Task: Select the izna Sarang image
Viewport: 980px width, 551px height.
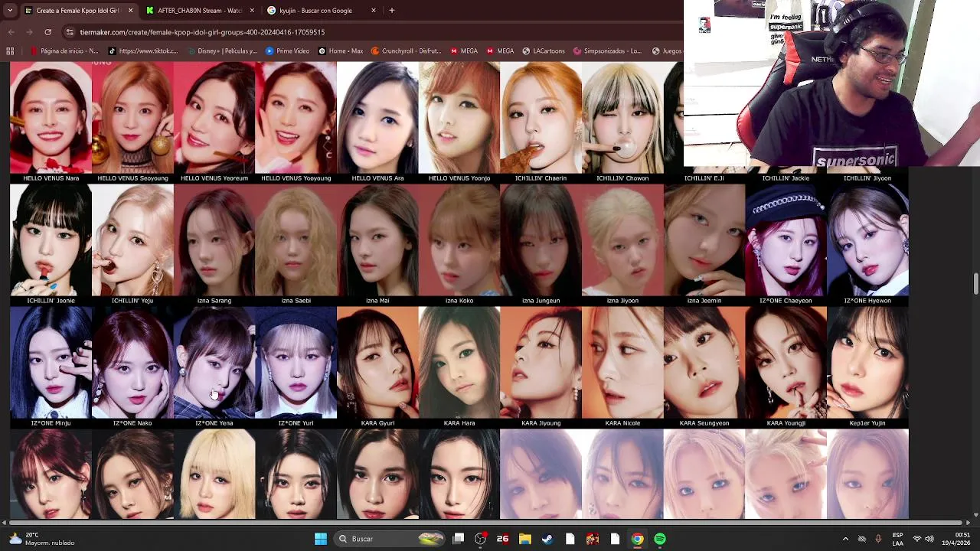Action: pyautogui.click(x=214, y=240)
